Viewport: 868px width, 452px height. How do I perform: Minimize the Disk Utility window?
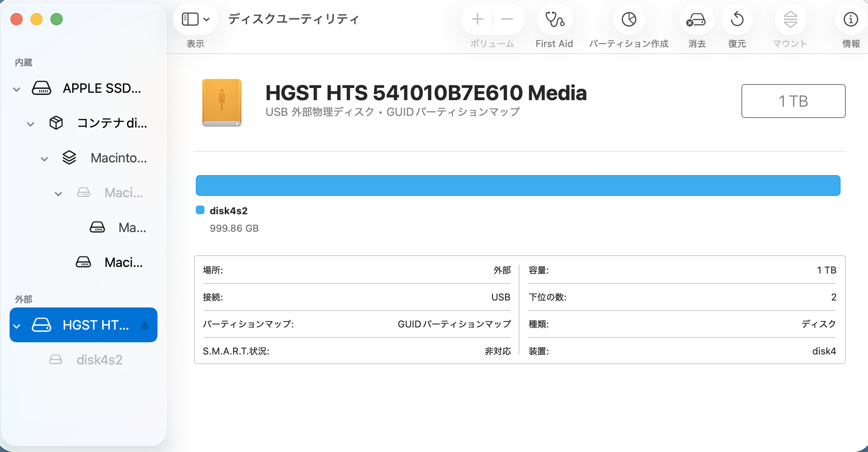37,19
